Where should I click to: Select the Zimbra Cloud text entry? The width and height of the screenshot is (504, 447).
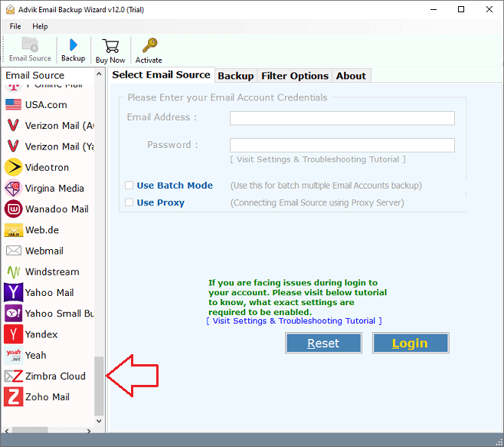55,376
